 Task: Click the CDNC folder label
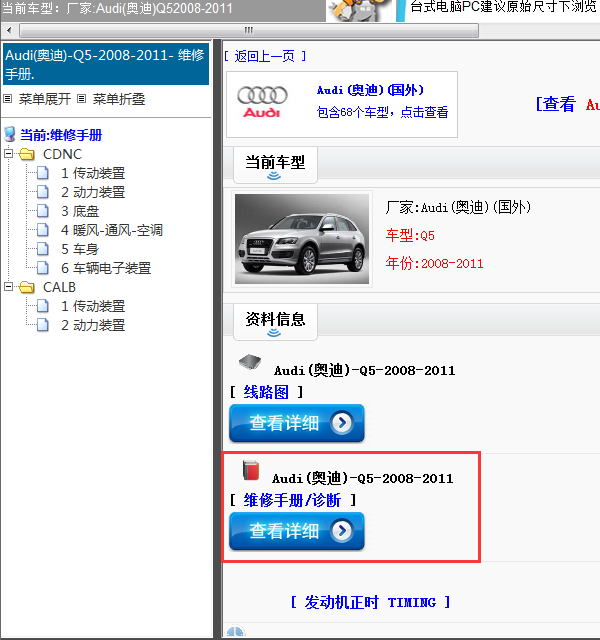click(62, 154)
